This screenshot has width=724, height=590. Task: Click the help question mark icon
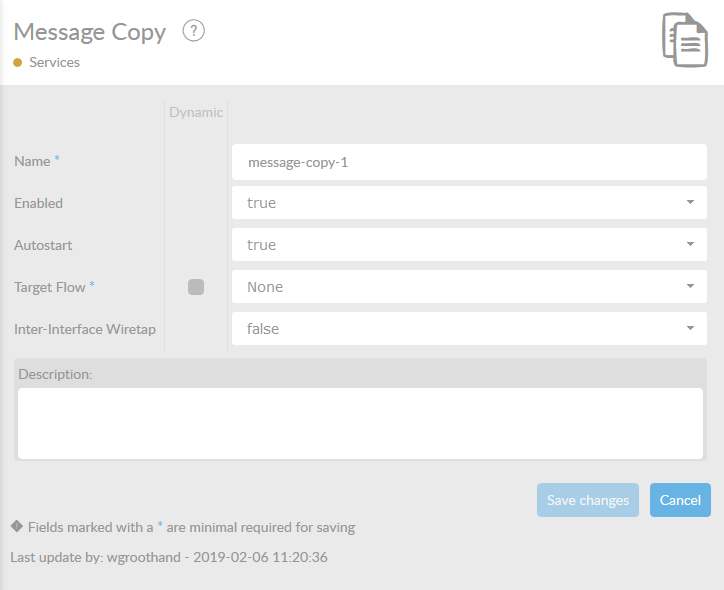[194, 31]
